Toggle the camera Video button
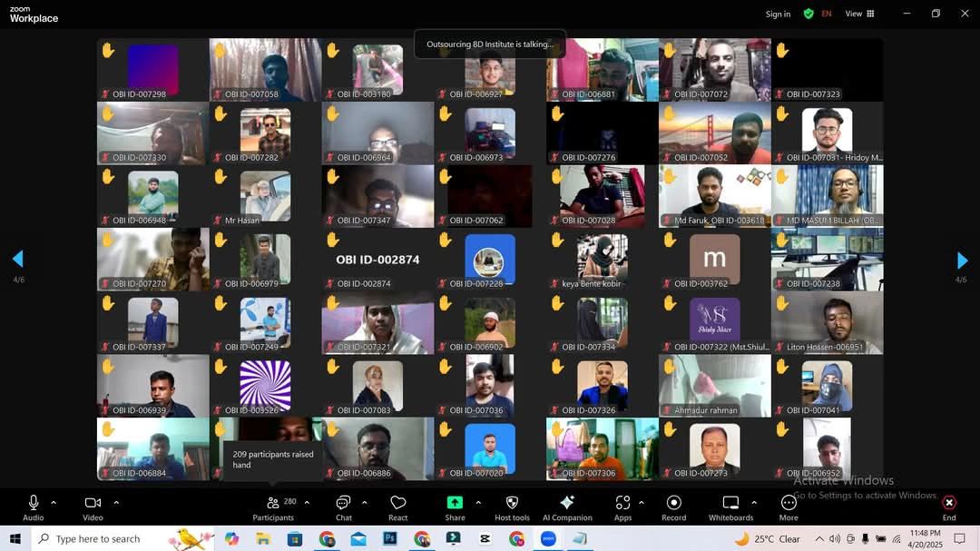The width and height of the screenshot is (980, 551). click(x=93, y=507)
